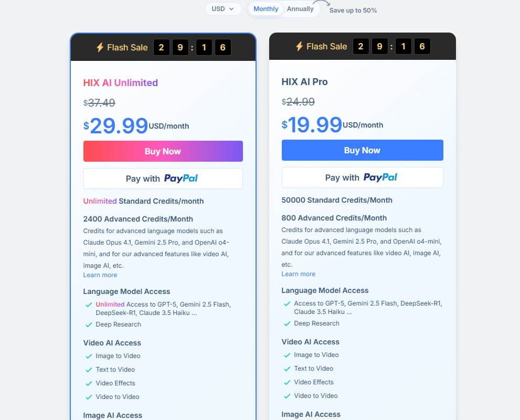Click the Flash Sale lightning icon on Pro card
520x420 pixels.
click(299, 46)
